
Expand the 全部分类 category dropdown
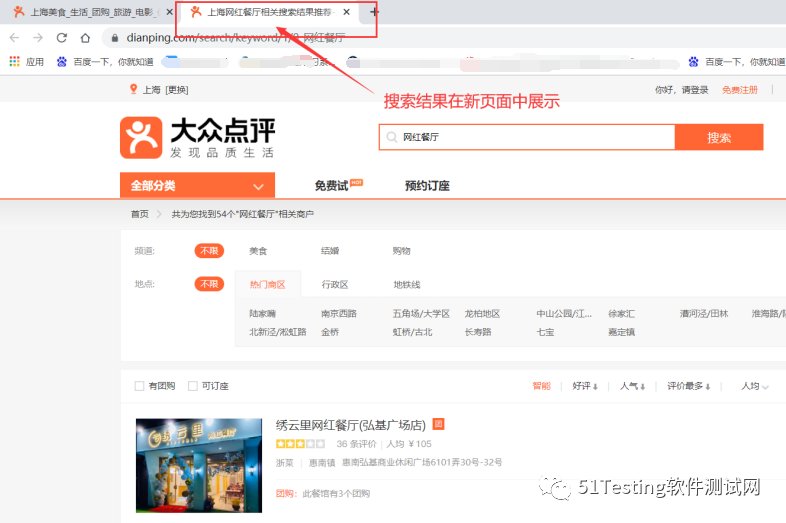pyautogui.click(x=197, y=186)
